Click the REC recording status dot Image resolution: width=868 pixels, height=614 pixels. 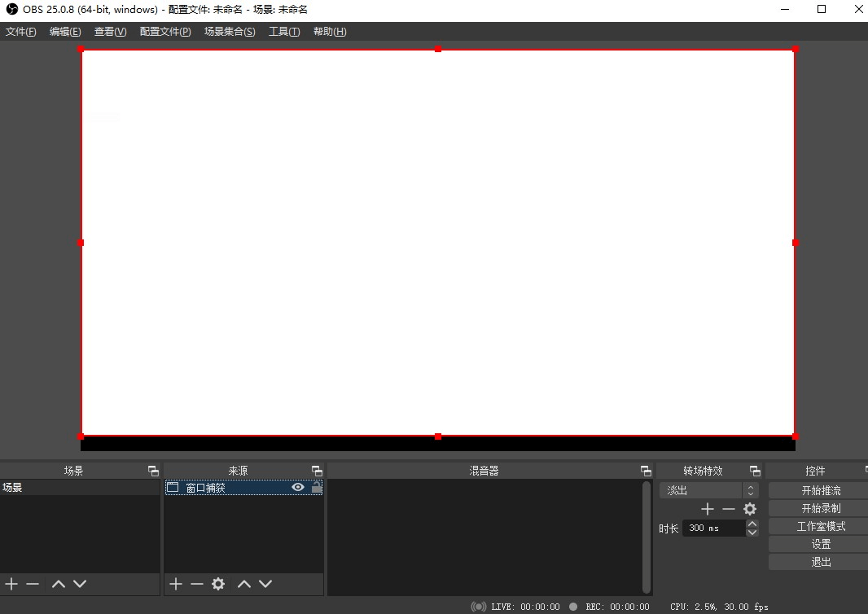click(573, 607)
